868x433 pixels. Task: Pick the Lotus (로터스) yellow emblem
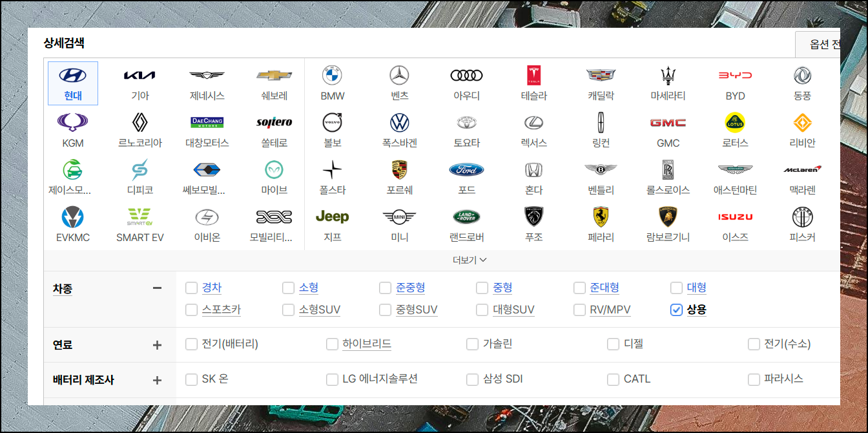pyautogui.click(x=735, y=123)
